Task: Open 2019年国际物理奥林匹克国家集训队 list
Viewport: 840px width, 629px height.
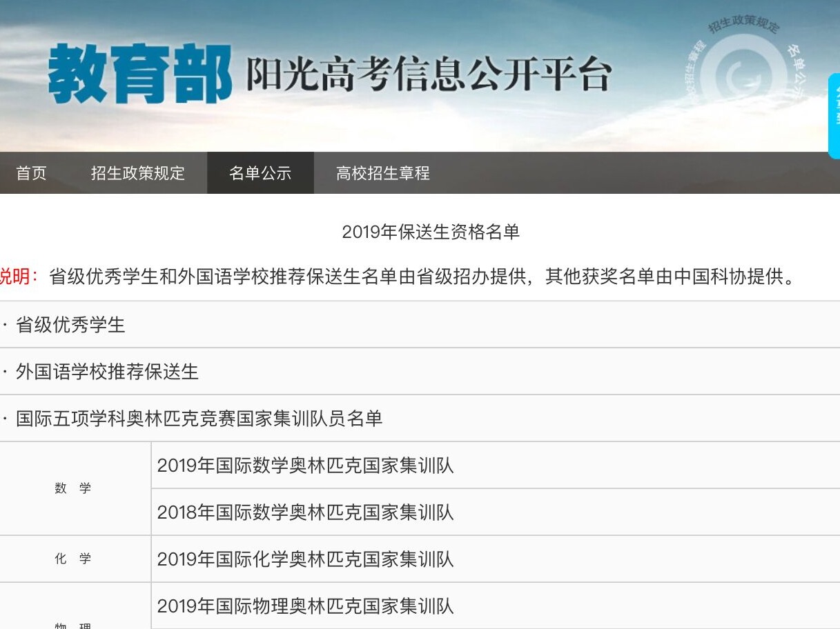Action: (x=305, y=606)
